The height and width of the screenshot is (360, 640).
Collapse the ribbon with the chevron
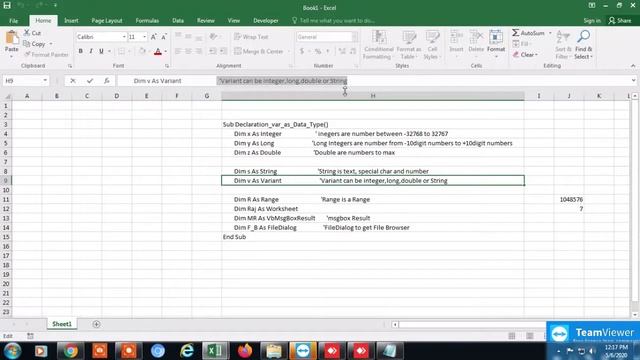(x=633, y=66)
